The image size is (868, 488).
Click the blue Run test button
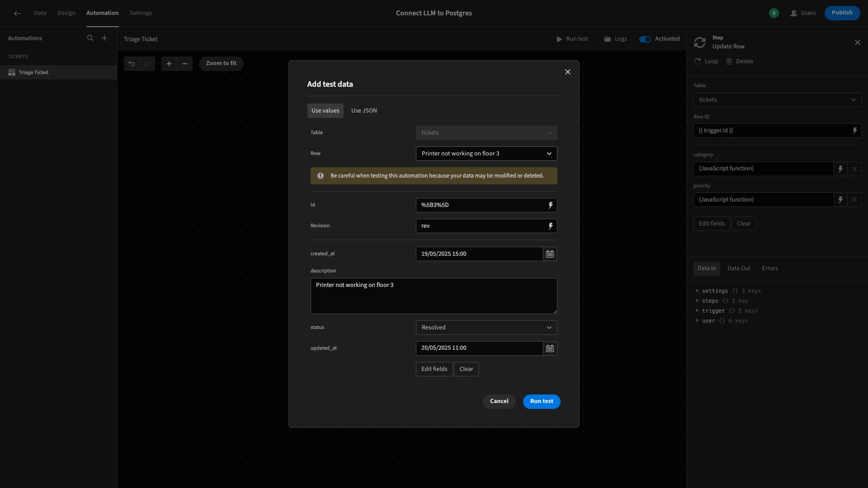coord(542,402)
